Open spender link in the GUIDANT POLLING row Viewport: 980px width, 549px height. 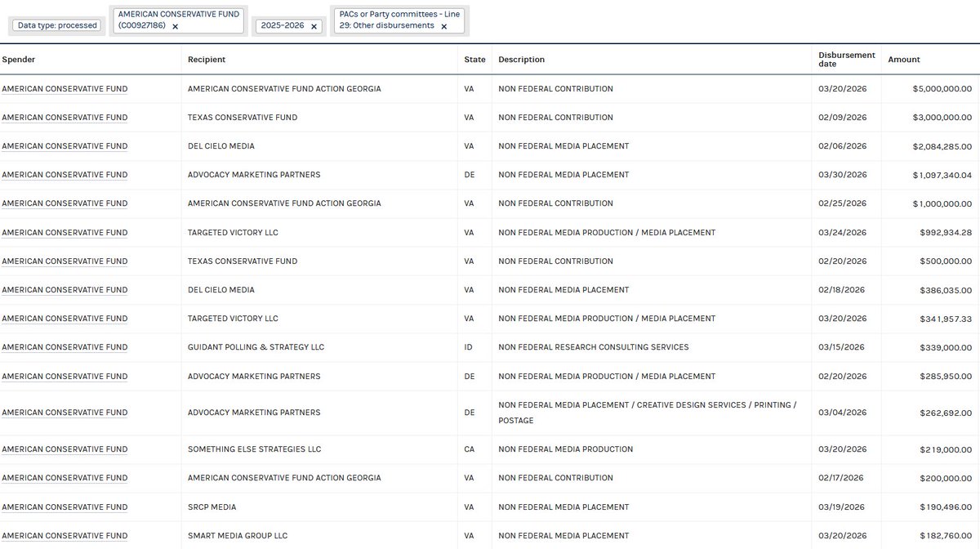(x=65, y=347)
